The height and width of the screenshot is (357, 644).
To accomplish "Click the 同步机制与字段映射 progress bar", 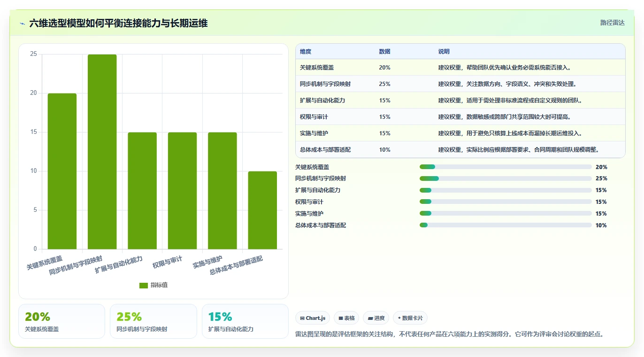I will point(506,178).
